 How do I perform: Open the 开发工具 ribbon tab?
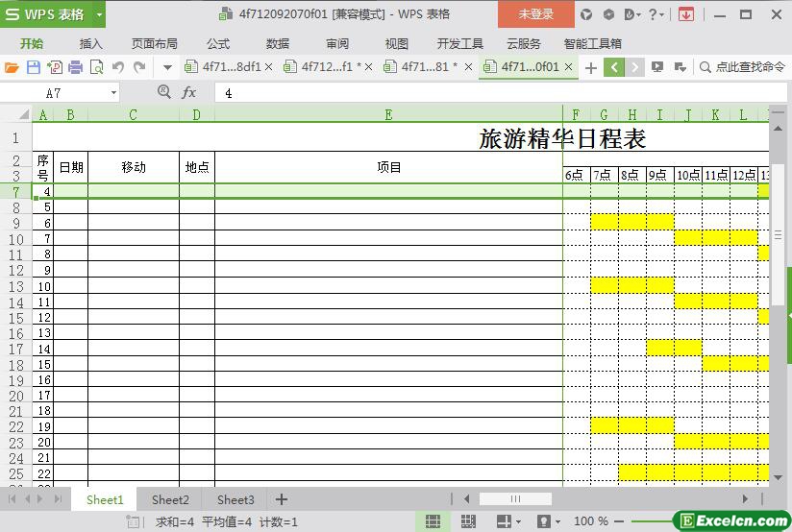(x=460, y=44)
